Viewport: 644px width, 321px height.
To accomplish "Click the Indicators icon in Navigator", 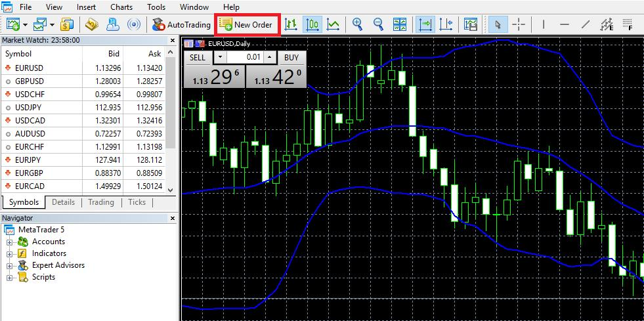I will coord(22,253).
